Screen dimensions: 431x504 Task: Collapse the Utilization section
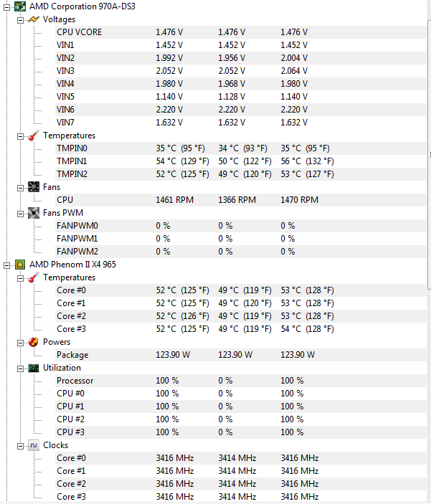click(21, 368)
